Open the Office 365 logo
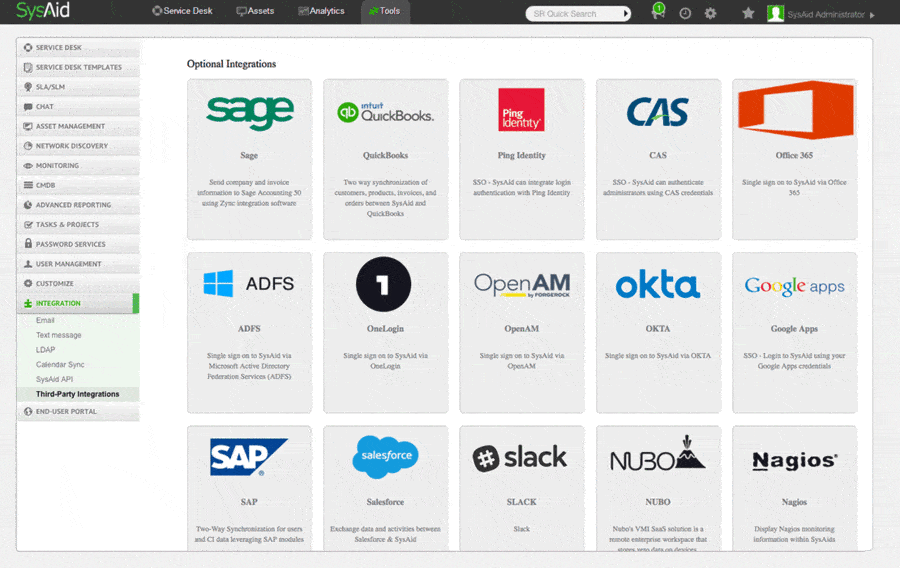Screen dimensions: 900x568 pos(796,110)
